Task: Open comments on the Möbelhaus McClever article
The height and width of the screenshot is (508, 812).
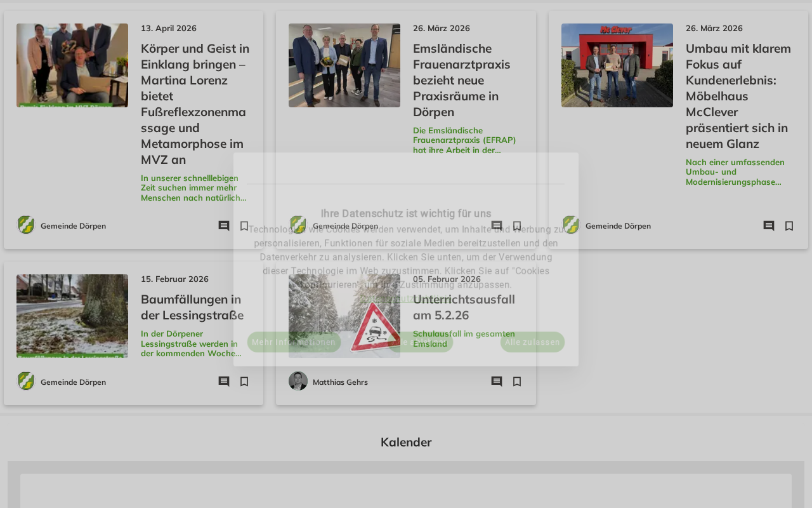Action: click(769, 226)
